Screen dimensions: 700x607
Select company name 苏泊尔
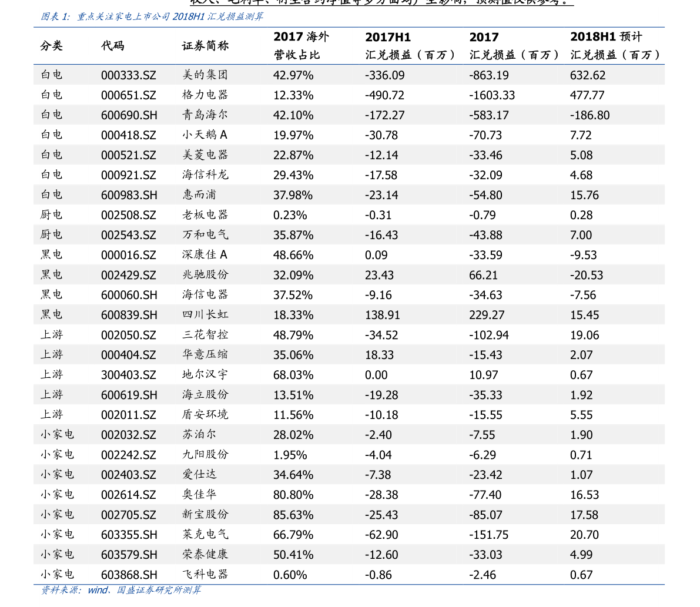tap(199, 434)
